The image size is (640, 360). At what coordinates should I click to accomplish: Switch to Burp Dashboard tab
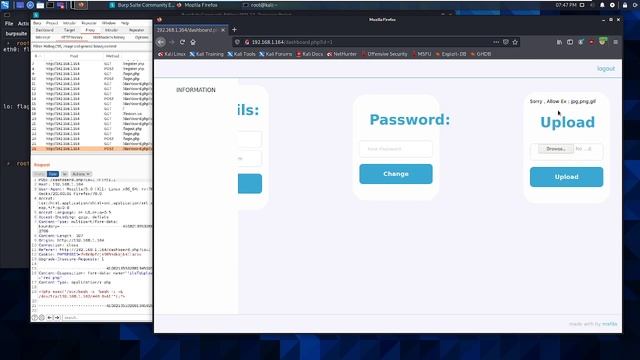pos(44,30)
